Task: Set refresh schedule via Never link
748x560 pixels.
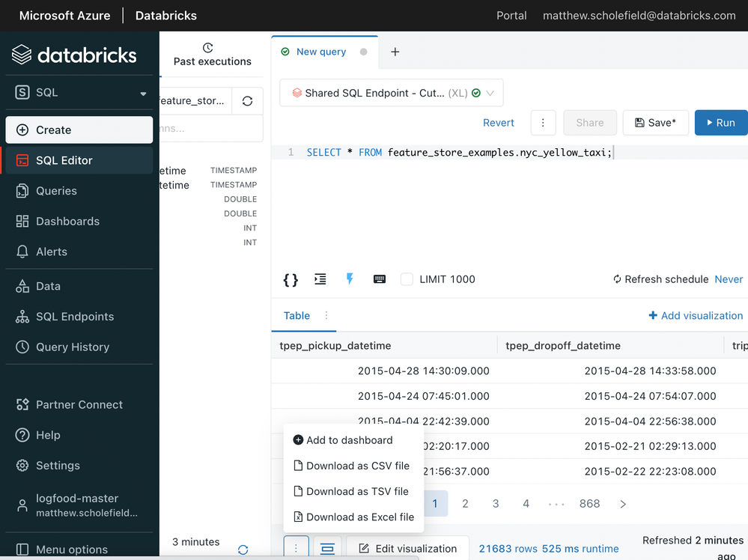Action: pos(729,279)
